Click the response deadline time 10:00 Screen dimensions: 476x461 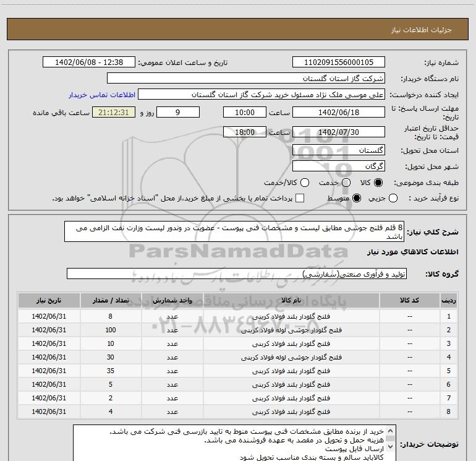(245, 112)
